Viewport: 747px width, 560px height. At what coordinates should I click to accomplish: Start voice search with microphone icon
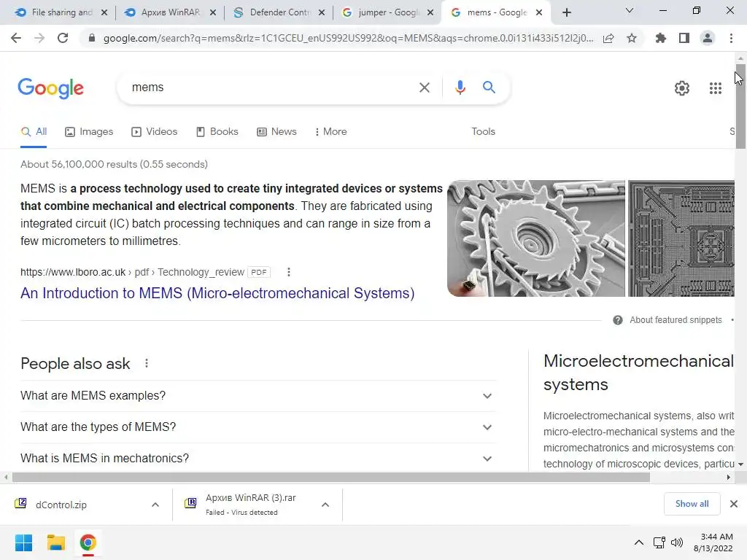tap(460, 87)
